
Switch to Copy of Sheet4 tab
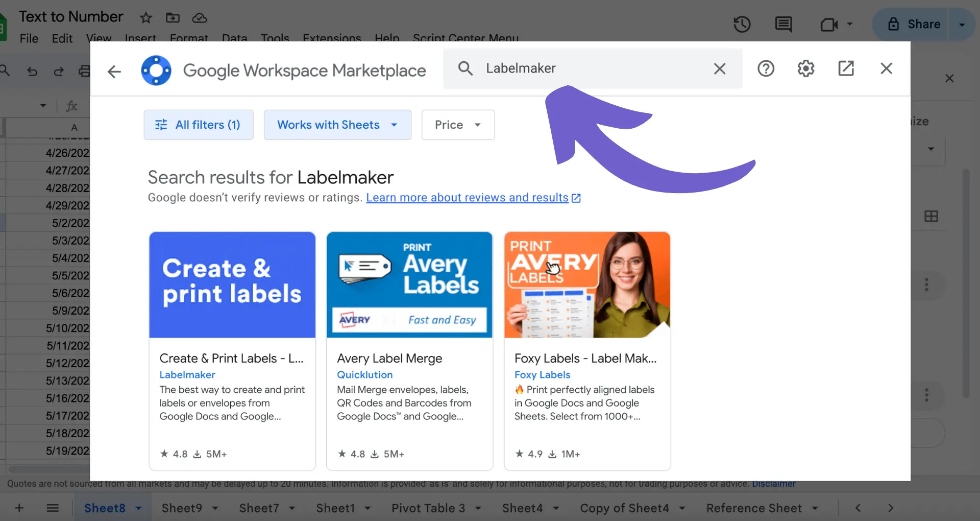pos(624,508)
